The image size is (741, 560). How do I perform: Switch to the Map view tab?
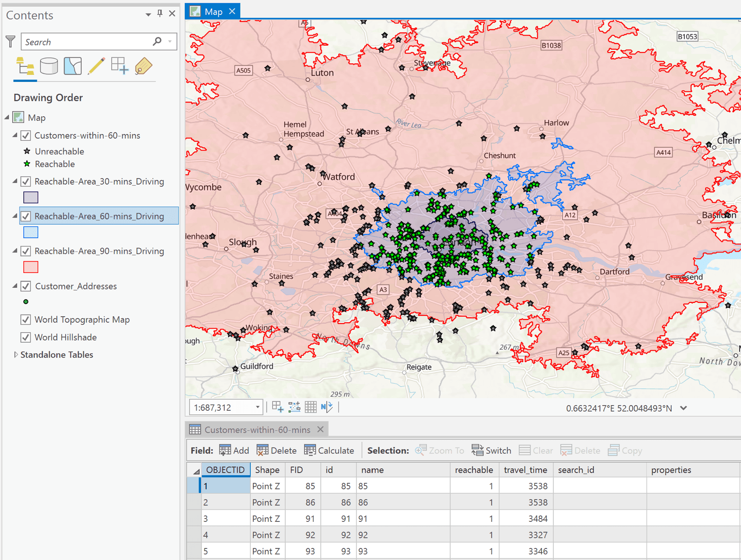(x=213, y=12)
